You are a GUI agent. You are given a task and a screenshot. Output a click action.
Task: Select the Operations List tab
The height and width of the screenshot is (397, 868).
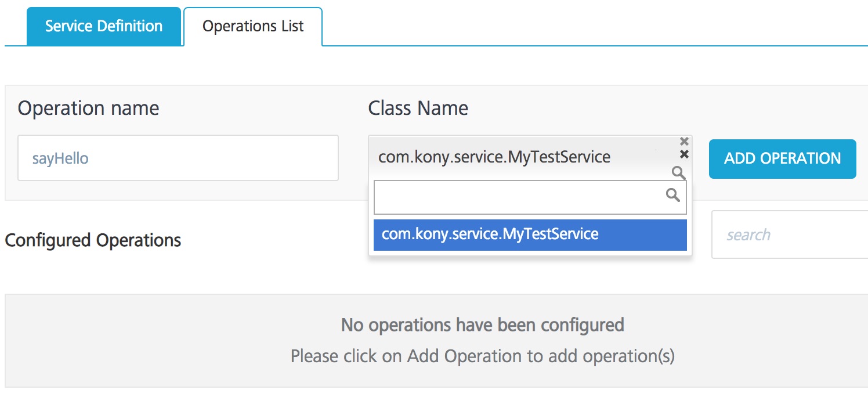(252, 26)
